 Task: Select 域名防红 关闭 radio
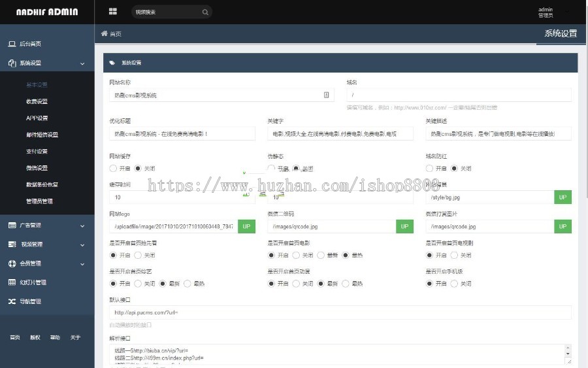coord(454,169)
